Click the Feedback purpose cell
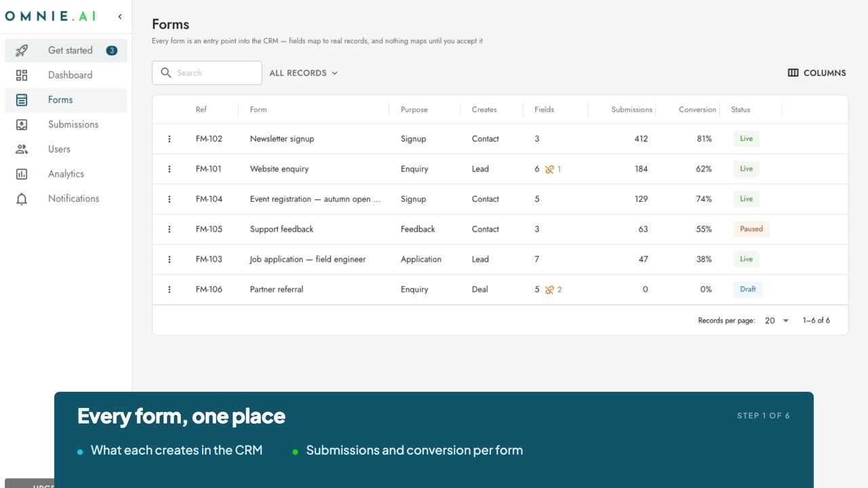 point(418,229)
